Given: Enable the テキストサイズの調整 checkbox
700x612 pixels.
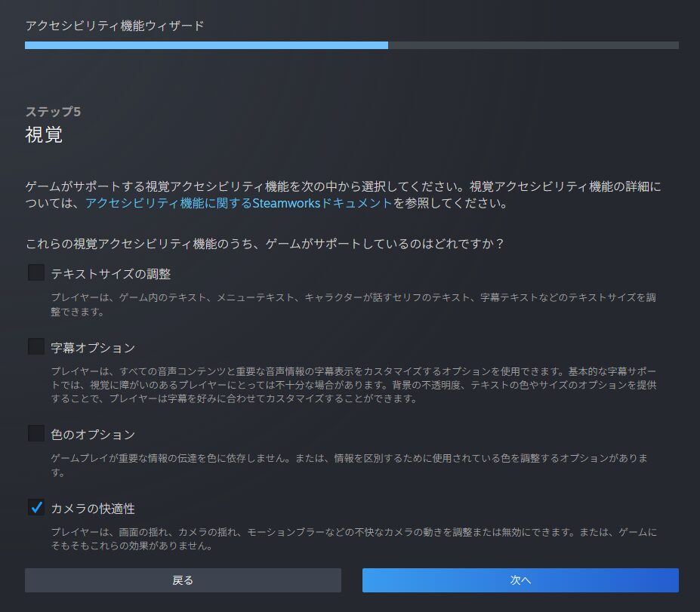Looking at the screenshot, I should (36, 272).
